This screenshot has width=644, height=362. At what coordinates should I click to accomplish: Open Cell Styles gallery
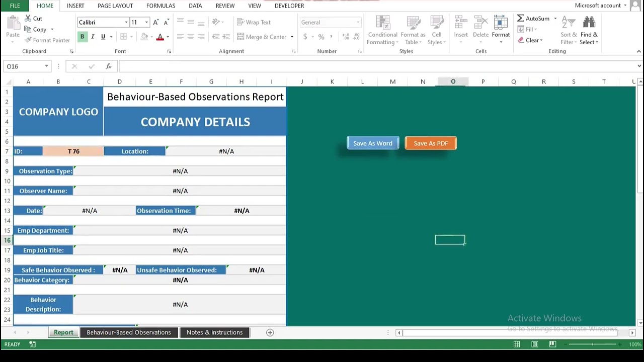click(x=436, y=31)
